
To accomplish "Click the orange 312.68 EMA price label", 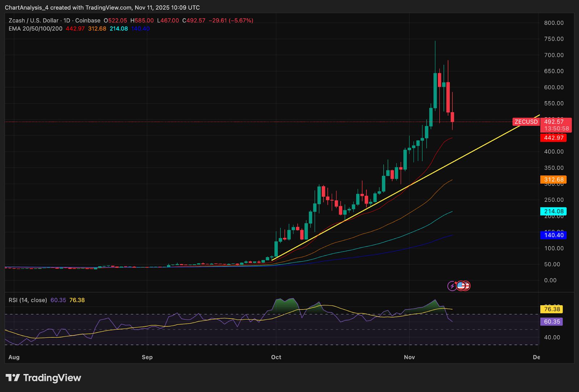I will pyautogui.click(x=554, y=179).
